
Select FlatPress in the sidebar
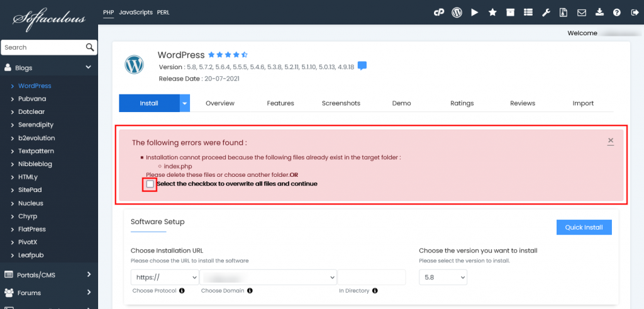click(x=32, y=229)
